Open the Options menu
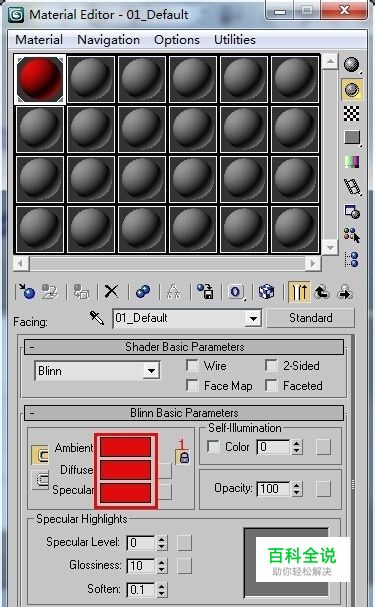 click(177, 40)
